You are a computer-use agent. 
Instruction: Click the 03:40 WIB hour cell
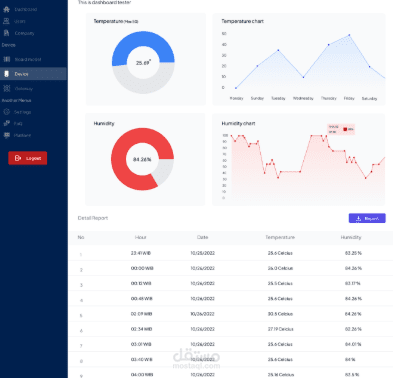click(x=142, y=360)
